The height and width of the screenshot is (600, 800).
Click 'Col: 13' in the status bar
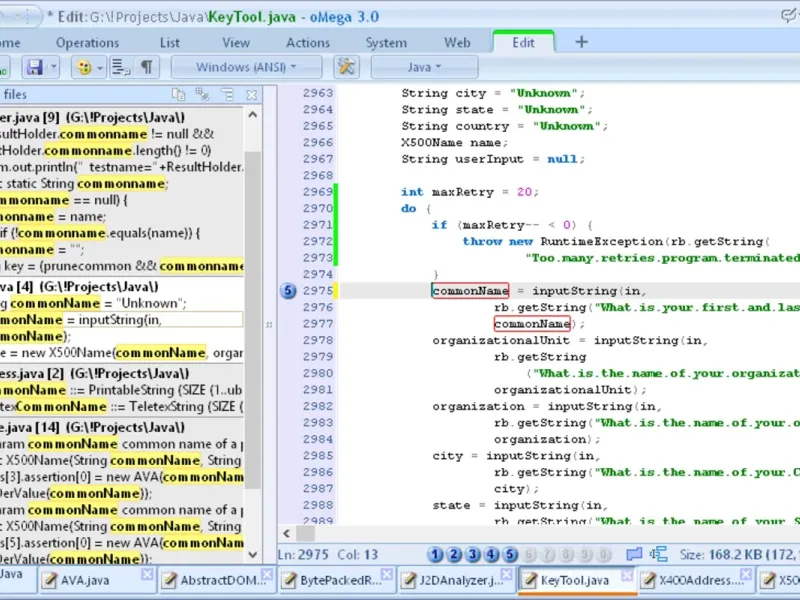358,555
